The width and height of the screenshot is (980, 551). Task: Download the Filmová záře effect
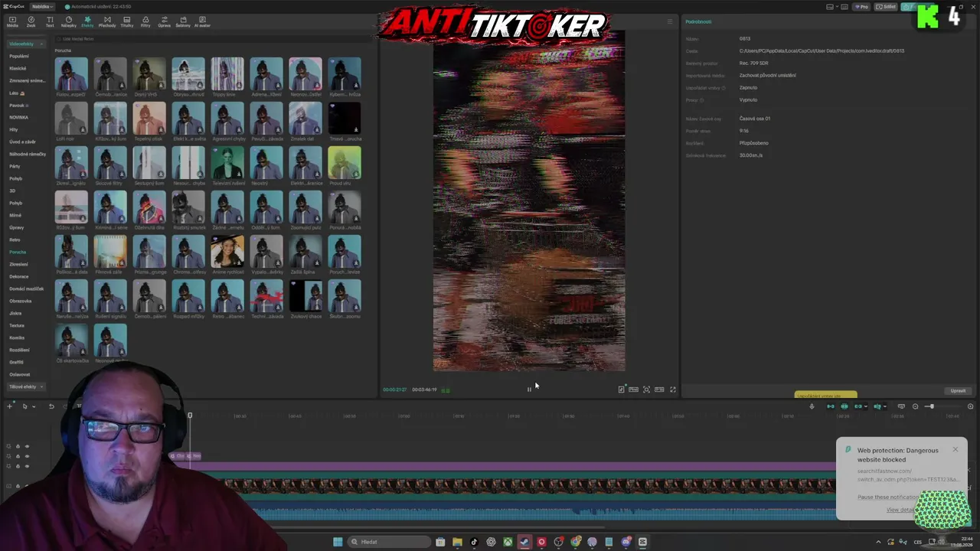point(121,263)
